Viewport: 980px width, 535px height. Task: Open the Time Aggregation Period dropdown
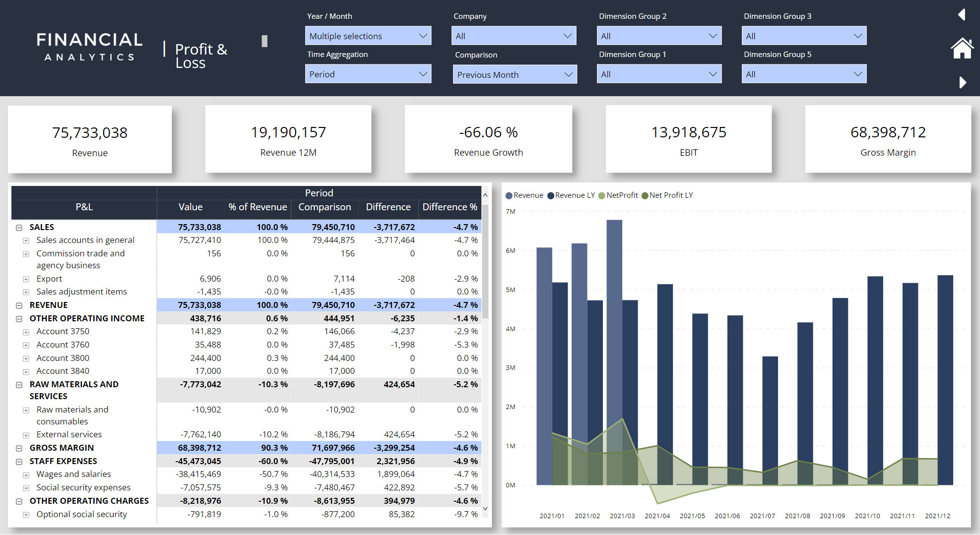[x=368, y=74]
